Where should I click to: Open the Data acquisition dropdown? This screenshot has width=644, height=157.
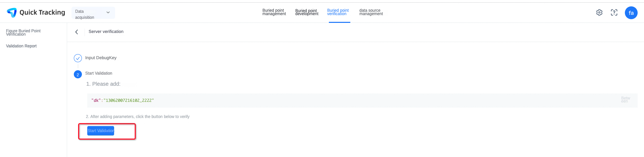pyautogui.click(x=93, y=13)
